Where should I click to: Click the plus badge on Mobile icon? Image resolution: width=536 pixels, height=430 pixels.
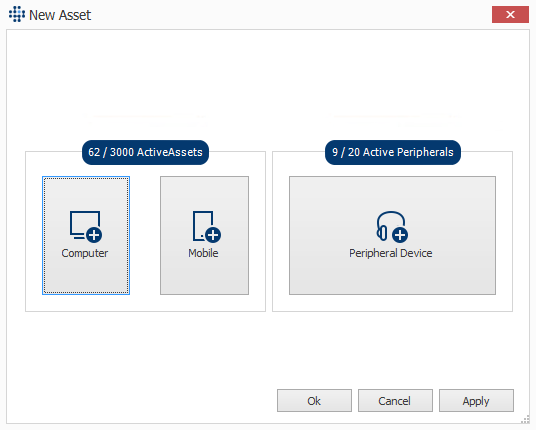click(x=213, y=235)
